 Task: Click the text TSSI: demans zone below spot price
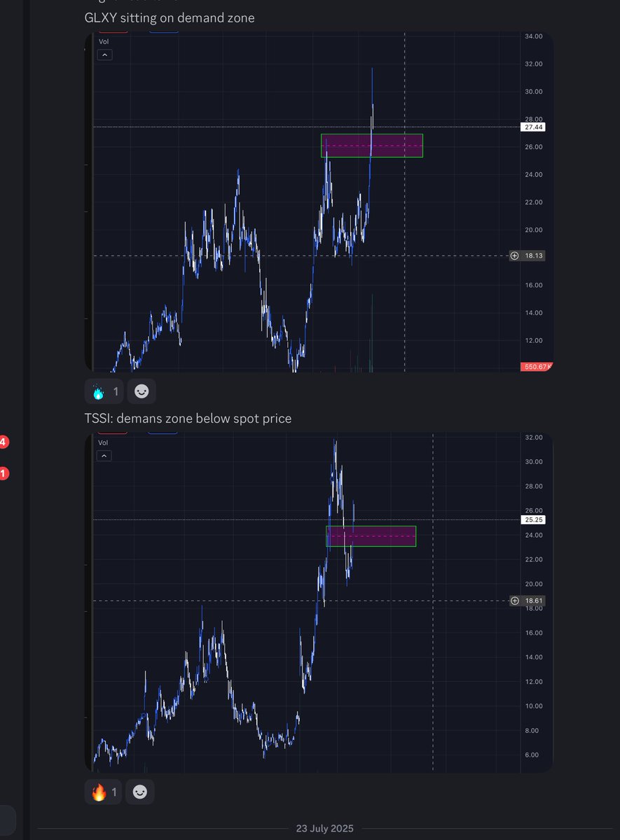[188, 419]
